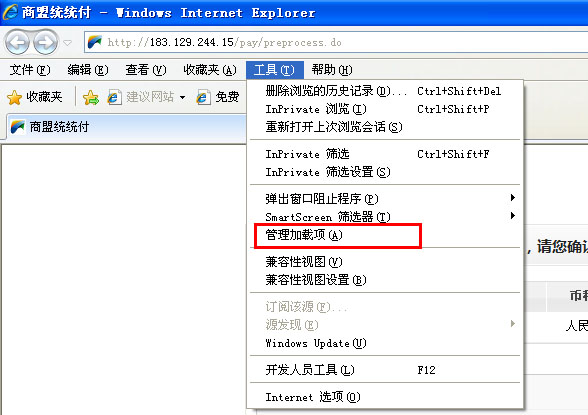Screen dimensions: 588x415
Task: Open the 文件(F) menu
Action: pos(30,70)
